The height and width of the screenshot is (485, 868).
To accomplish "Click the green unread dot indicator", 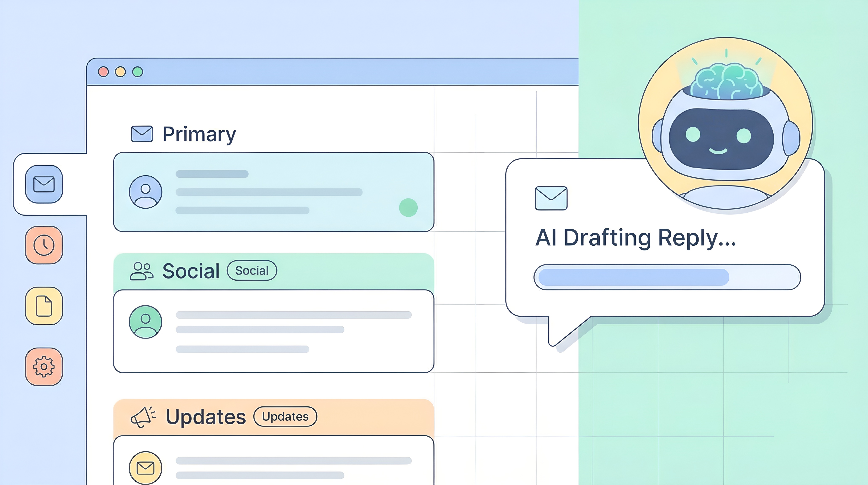I will pos(408,207).
